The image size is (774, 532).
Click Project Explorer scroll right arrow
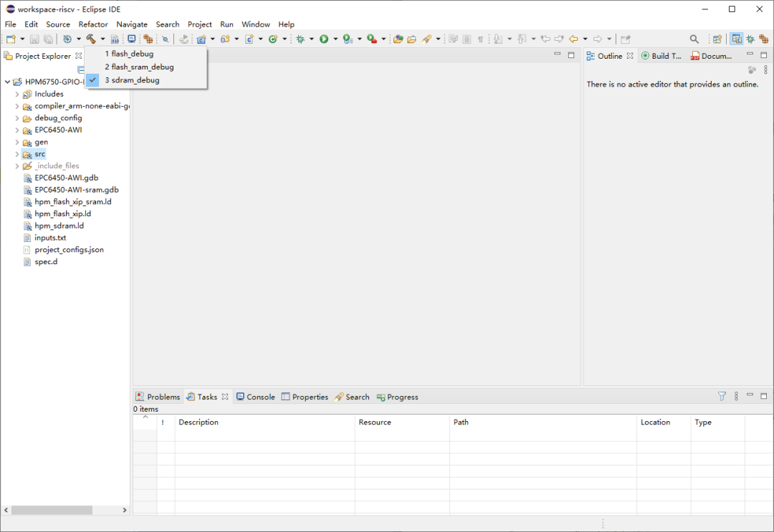125,510
